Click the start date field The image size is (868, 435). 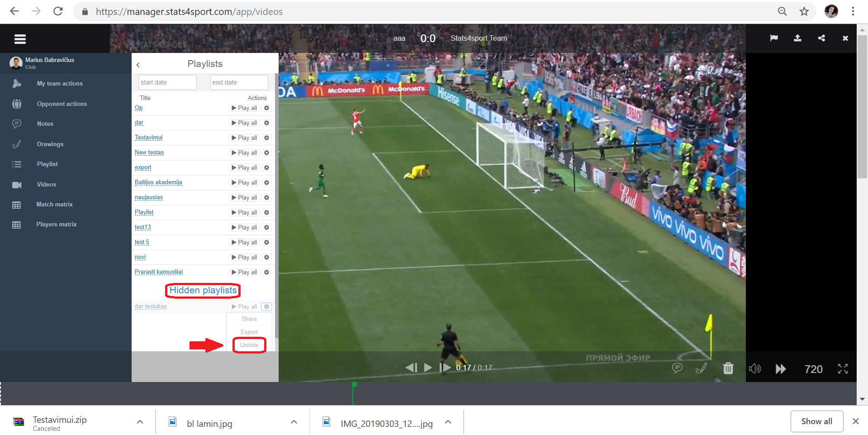coord(167,82)
